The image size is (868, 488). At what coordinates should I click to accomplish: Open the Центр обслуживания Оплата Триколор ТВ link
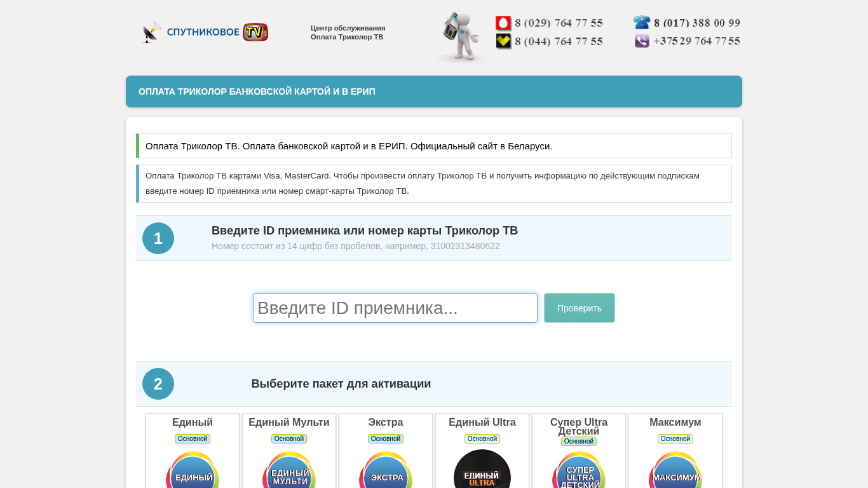(348, 32)
